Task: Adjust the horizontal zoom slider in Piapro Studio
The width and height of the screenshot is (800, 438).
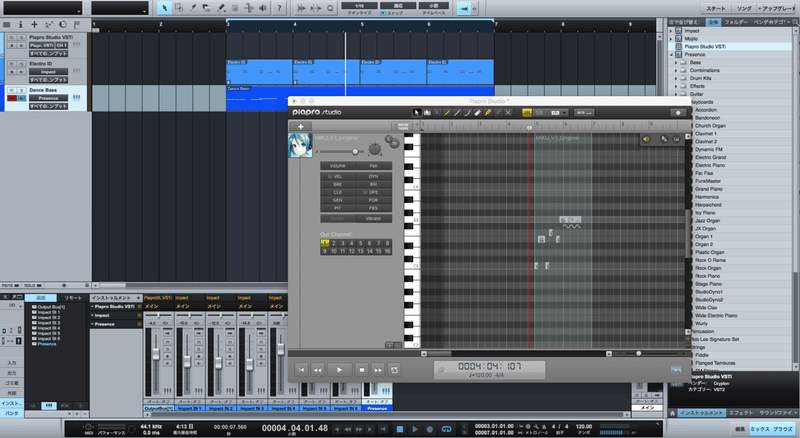Action: tap(638, 353)
